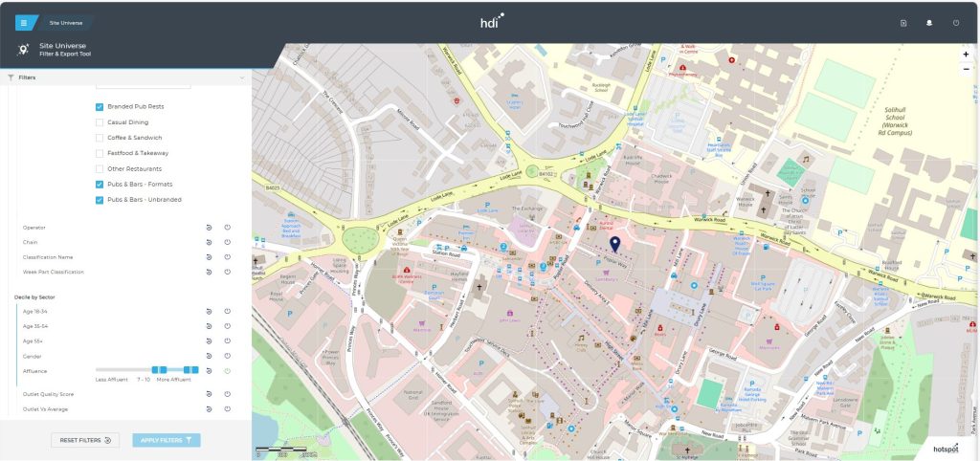Click the Reset Filters button

[x=84, y=440]
